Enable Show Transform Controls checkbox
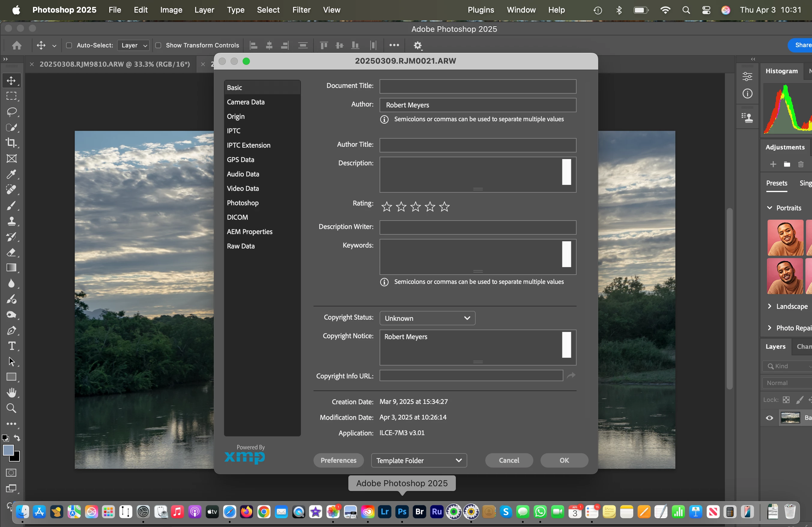The image size is (812, 527). tap(158, 45)
